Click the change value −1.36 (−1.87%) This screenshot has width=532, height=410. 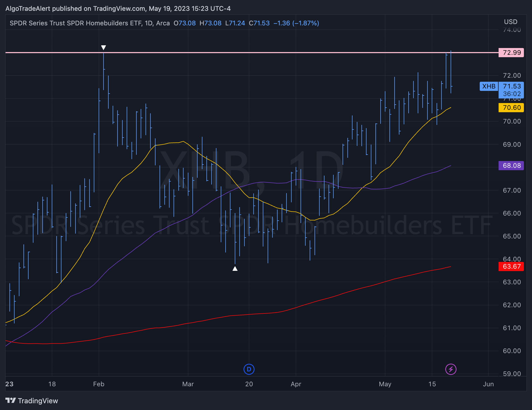(x=296, y=23)
